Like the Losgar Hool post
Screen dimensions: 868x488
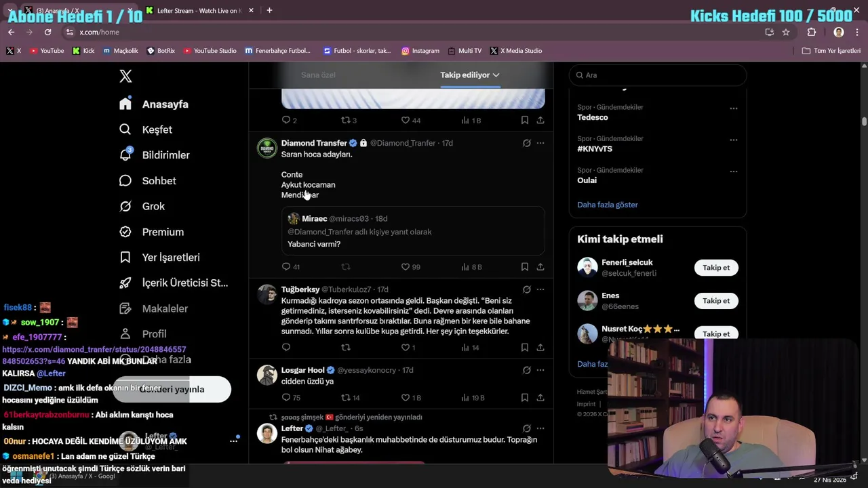click(410, 397)
